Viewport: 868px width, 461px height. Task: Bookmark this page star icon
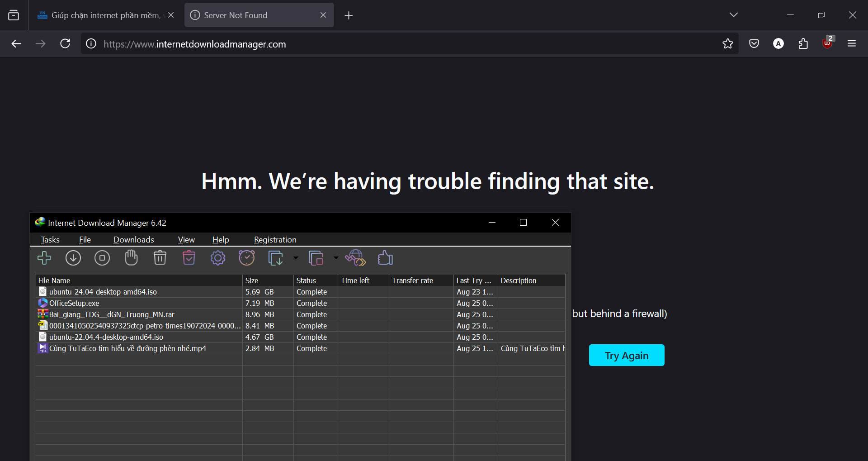click(727, 43)
